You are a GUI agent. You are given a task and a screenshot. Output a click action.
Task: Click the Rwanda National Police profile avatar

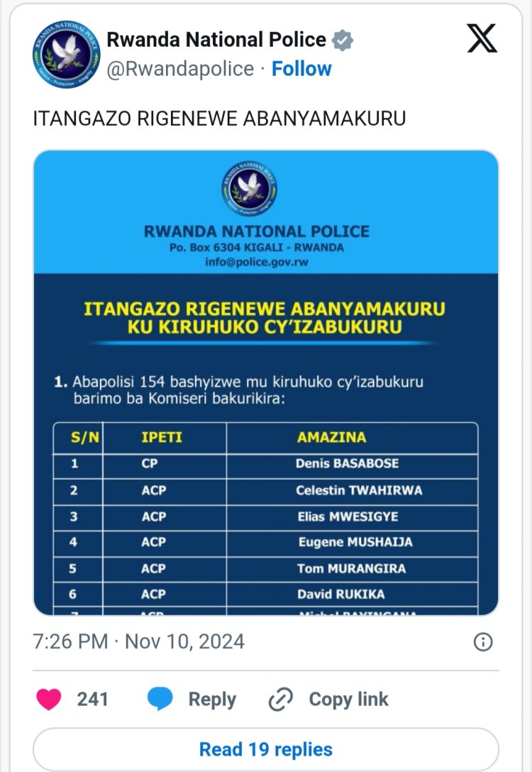62,55
